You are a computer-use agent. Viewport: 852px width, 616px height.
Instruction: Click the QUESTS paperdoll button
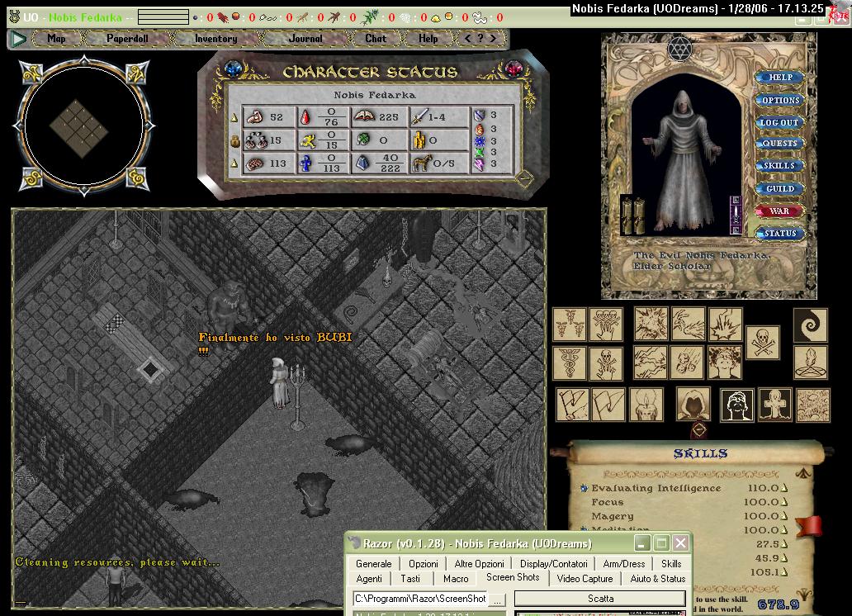point(779,144)
